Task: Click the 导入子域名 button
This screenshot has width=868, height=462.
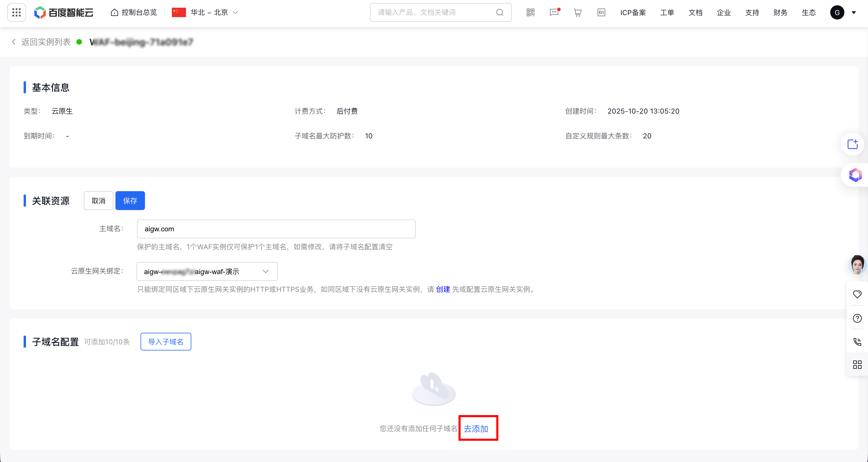Action: pyautogui.click(x=166, y=342)
